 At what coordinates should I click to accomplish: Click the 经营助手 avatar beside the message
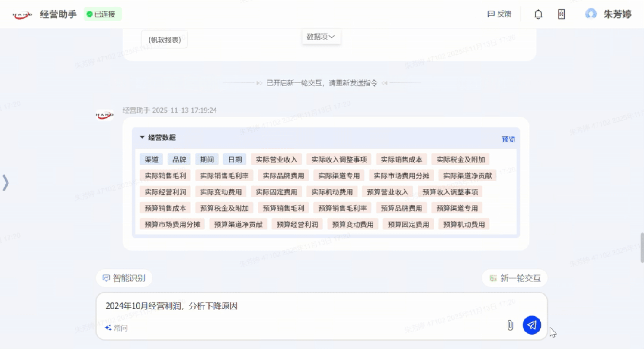point(104,114)
